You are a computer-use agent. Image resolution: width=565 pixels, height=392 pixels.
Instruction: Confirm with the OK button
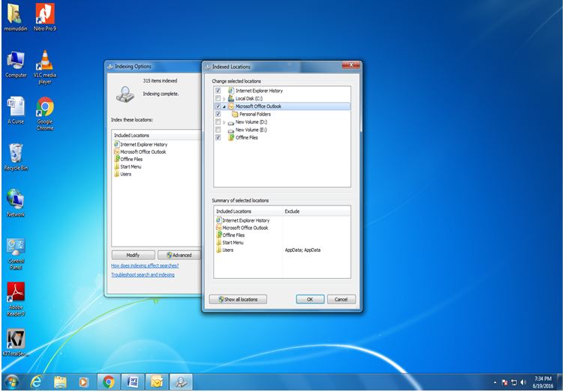(310, 300)
